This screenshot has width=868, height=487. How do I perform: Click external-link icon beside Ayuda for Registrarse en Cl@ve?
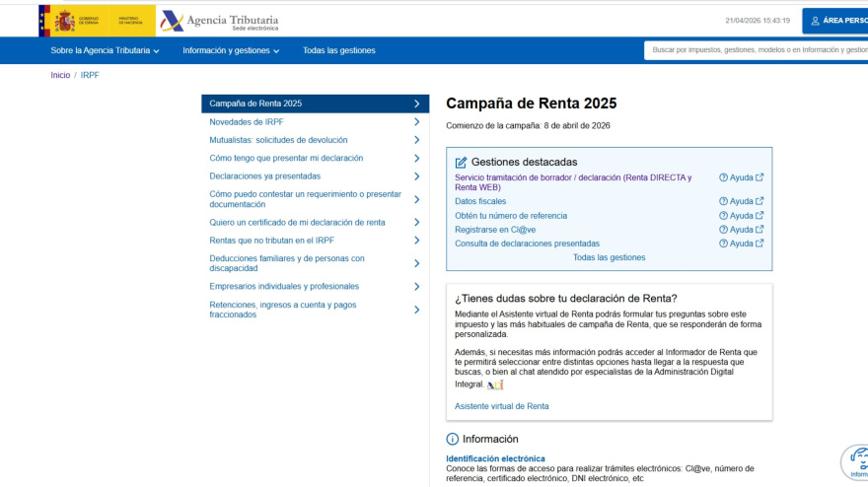(x=759, y=229)
